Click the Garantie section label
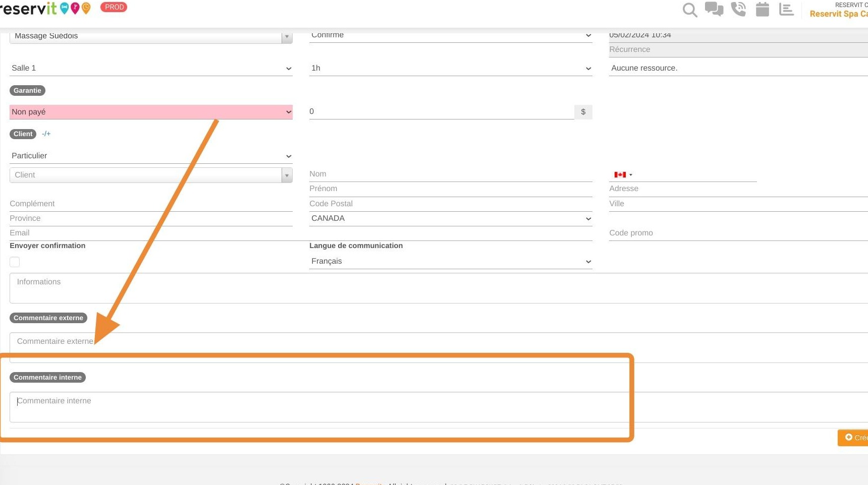Screen dimensions: 868x485 27,91
